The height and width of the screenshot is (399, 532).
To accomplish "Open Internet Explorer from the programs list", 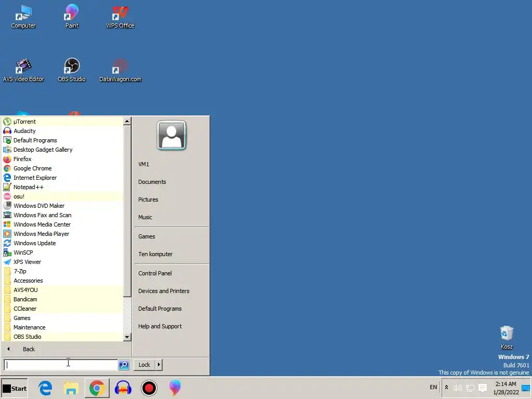I will point(63,178).
